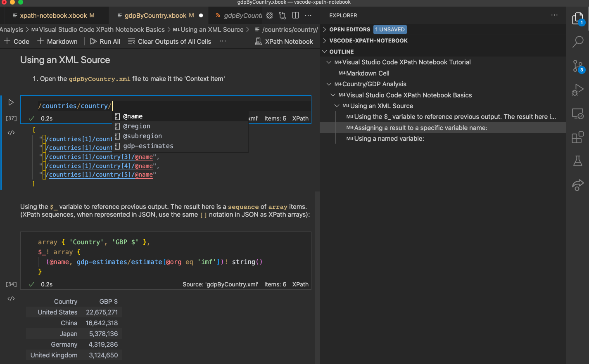Image resolution: width=589 pixels, height=364 pixels.
Task: Select the XPath Notebook kernel picker
Action: [284, 41]
